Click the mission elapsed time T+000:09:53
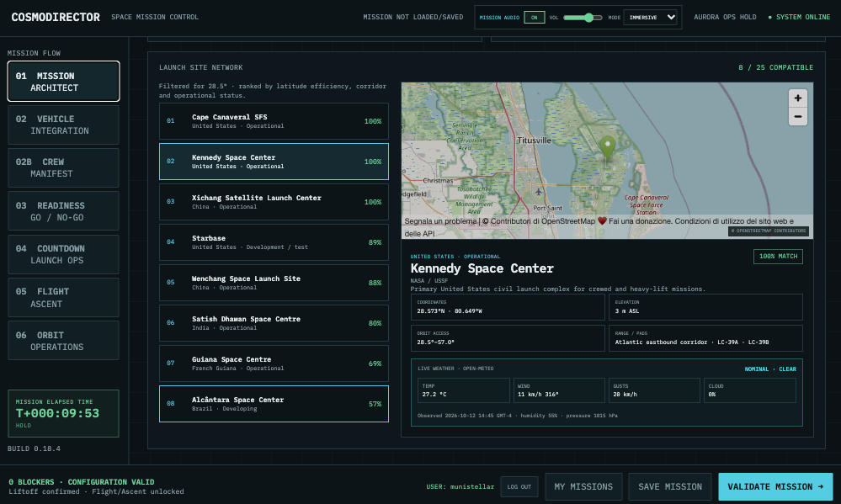The image size is (841, 504). (x=57, y=413)
